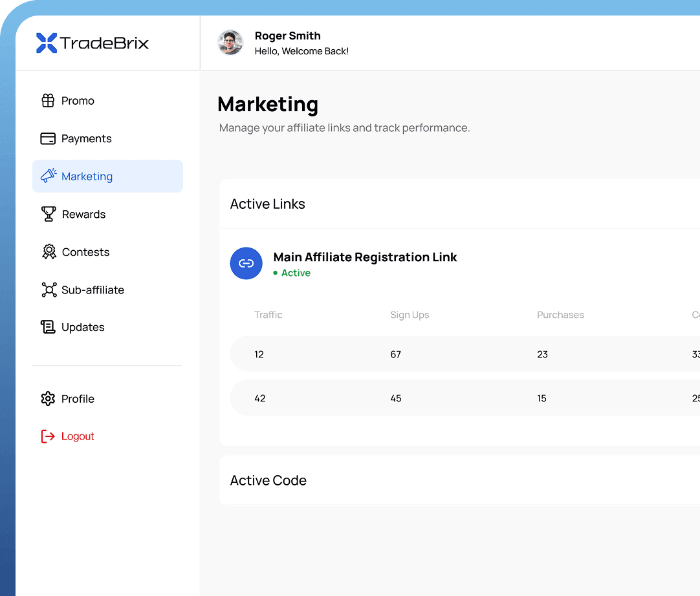Screen dimensions: 700x596
Task: Click the Sub-affiliate network icon
Action: tap(49, 290)
